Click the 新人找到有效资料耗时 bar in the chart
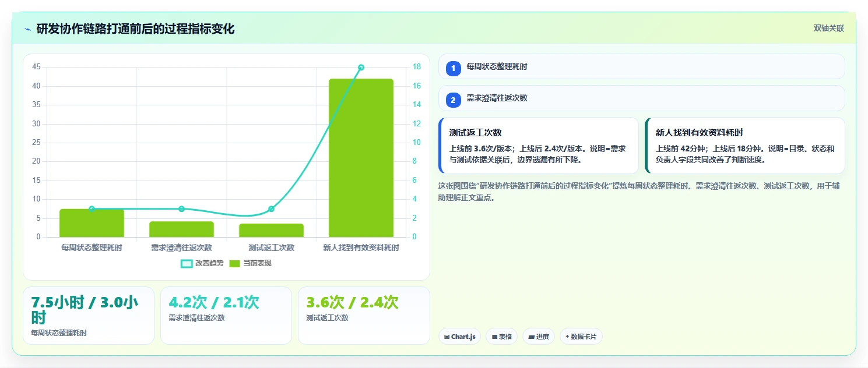868x368 pixels. click(x=361, y=158)
